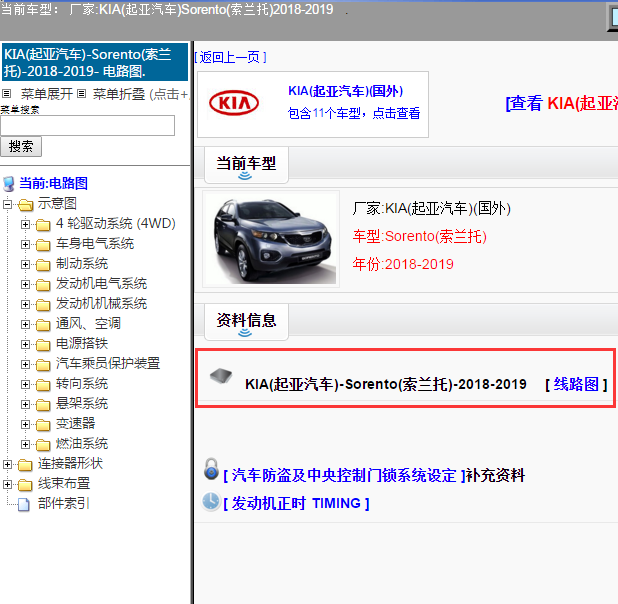Screen dimensions: 618x604
Task: Select the 变速器 tree label
Action: [75, 424]
